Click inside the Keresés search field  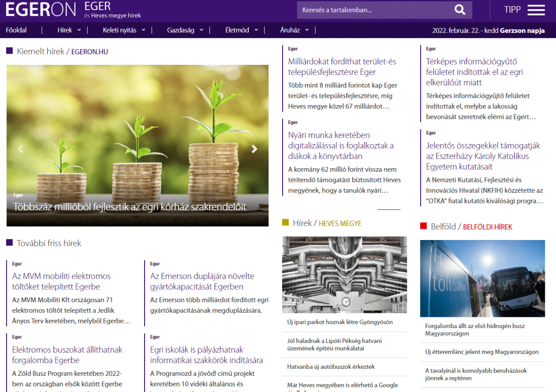coord(366,9)
